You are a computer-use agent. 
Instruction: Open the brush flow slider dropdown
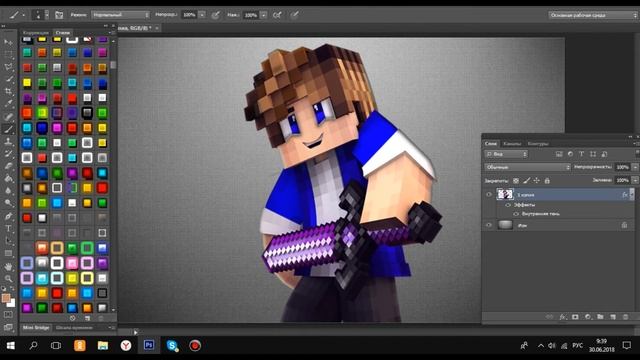coord(264,15)
